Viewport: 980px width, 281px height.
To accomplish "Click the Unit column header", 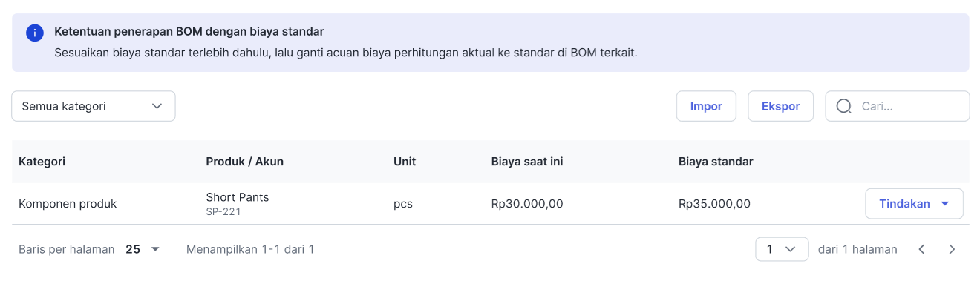I will 405,162.
